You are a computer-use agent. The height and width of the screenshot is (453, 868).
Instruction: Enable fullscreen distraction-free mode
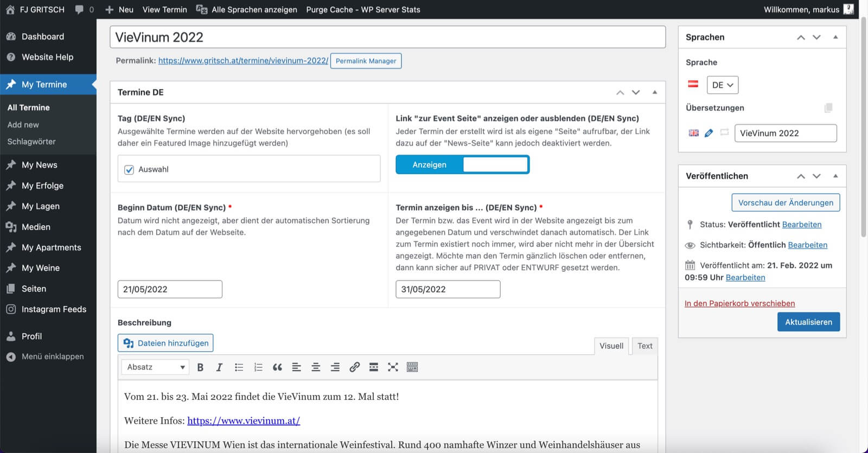click(393, 367)
